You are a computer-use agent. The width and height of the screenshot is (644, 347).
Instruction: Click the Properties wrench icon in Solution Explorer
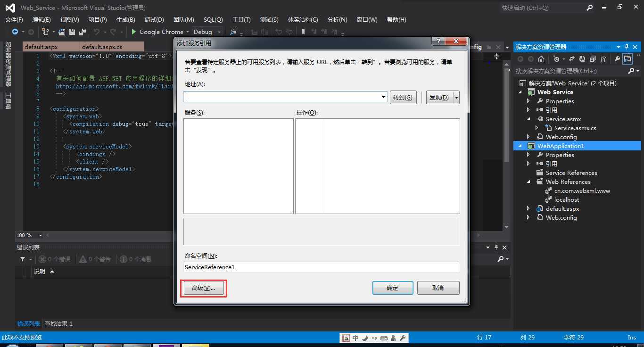617,59
